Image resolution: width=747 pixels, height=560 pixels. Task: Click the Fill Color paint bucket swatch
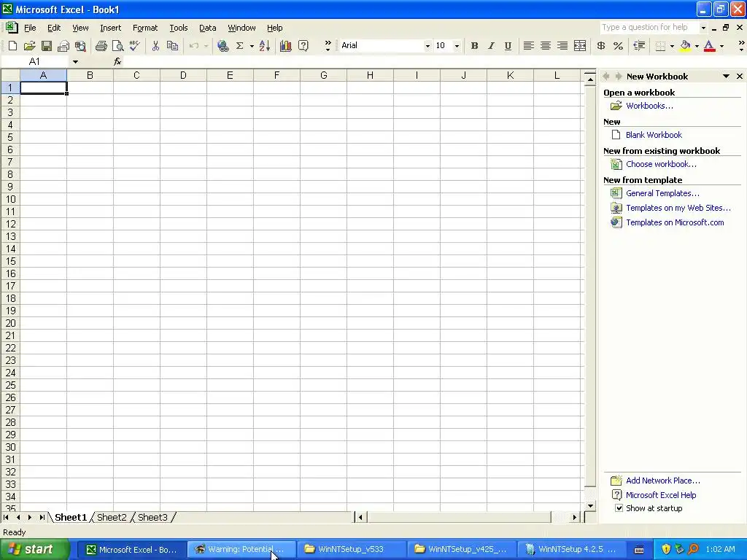(x=685, y=46)
